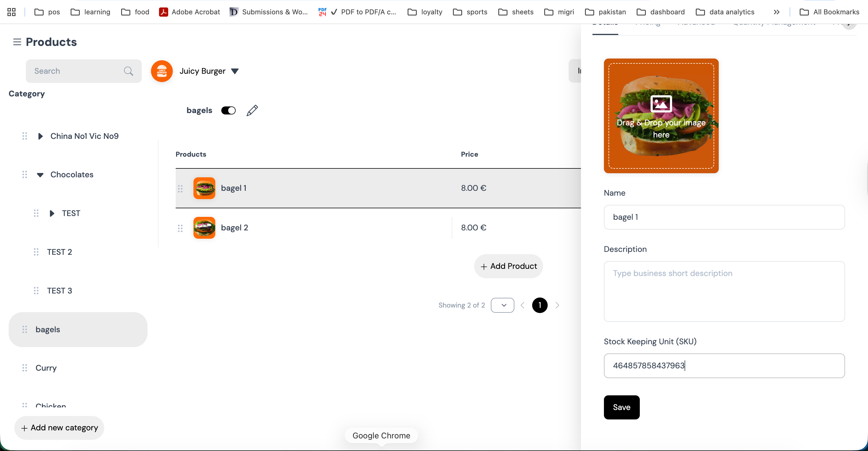Open the Juicy Burger store dropdown

(235, 71)
